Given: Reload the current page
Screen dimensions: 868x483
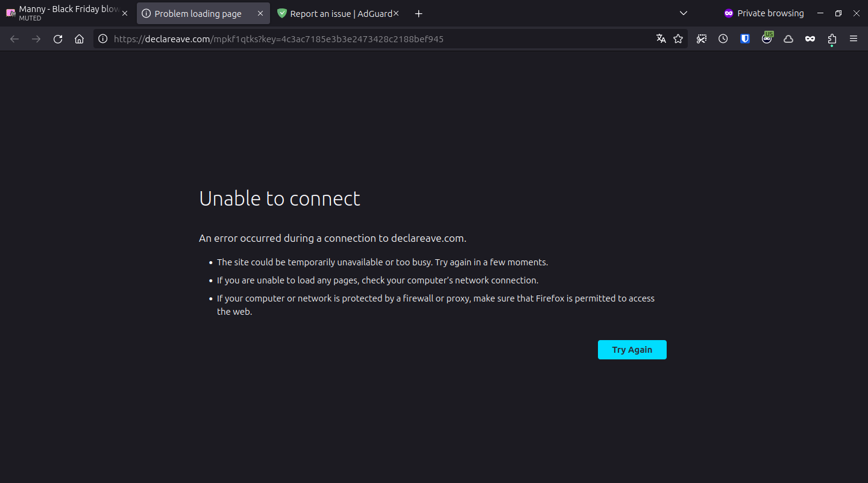Looking at the screenshot, I should tap(57, 39).
